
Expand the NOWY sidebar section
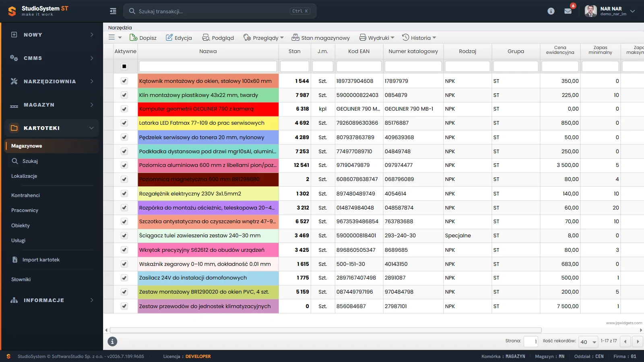click(x=52, y=35)
